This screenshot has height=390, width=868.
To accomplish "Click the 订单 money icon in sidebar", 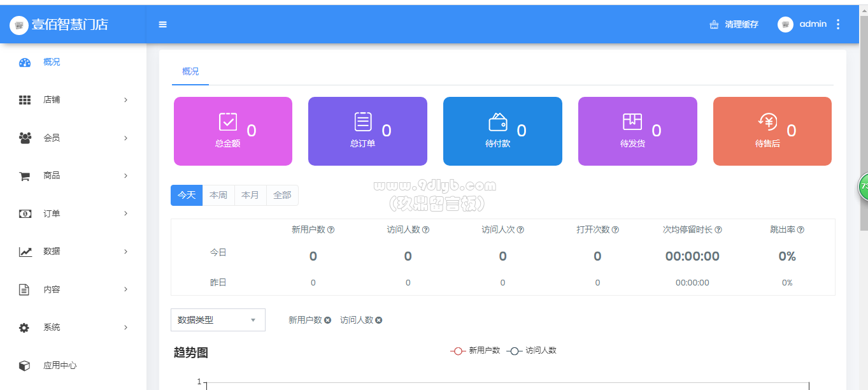I will [x=25, y=214].
